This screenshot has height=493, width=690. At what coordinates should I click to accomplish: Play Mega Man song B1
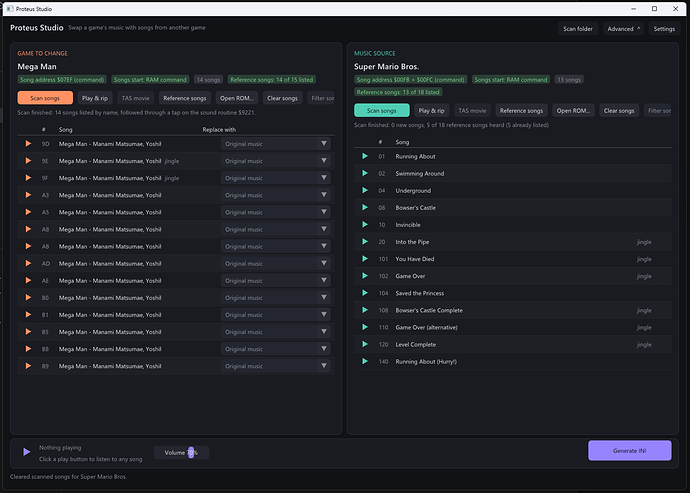pyautogui.click(x=28, y=315)
